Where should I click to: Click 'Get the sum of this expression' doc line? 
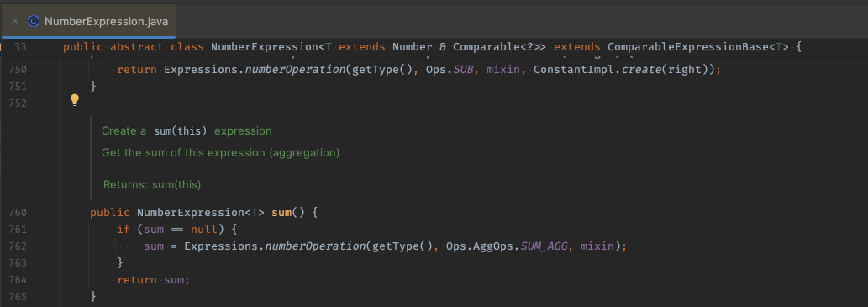tap(220, 152)
